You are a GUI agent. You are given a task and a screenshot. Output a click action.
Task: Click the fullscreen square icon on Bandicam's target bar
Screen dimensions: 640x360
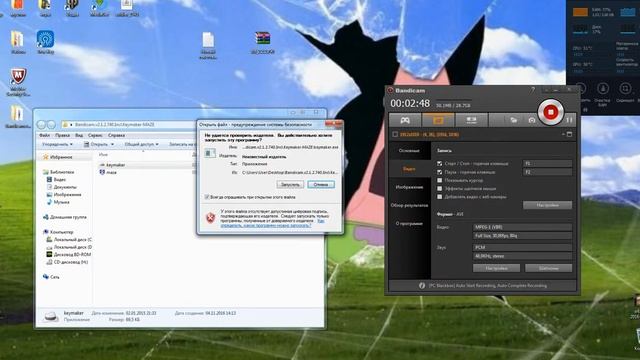pos(569,134)
